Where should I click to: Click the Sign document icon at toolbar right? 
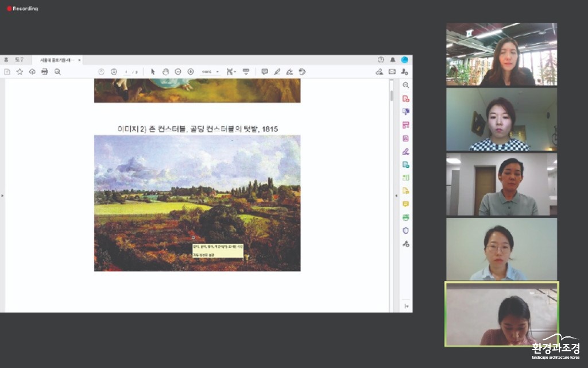point(379,72)
